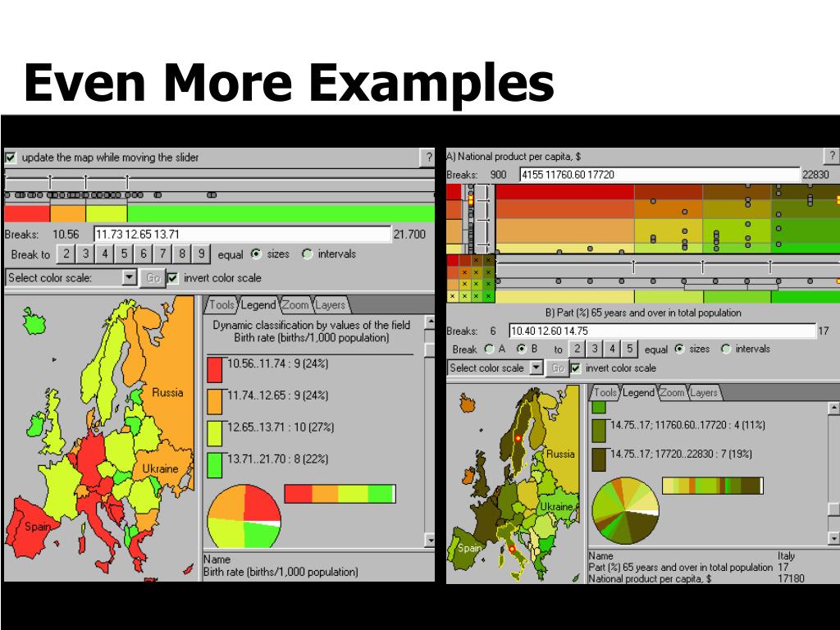
Task: Break birth rate into 6 classes
Action: (143, 253)
